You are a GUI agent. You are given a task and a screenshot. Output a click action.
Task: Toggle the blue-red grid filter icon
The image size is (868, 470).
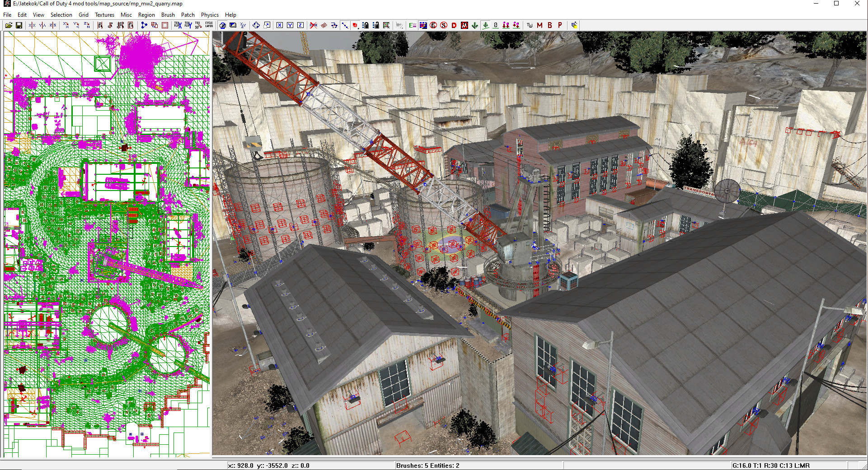423,25
